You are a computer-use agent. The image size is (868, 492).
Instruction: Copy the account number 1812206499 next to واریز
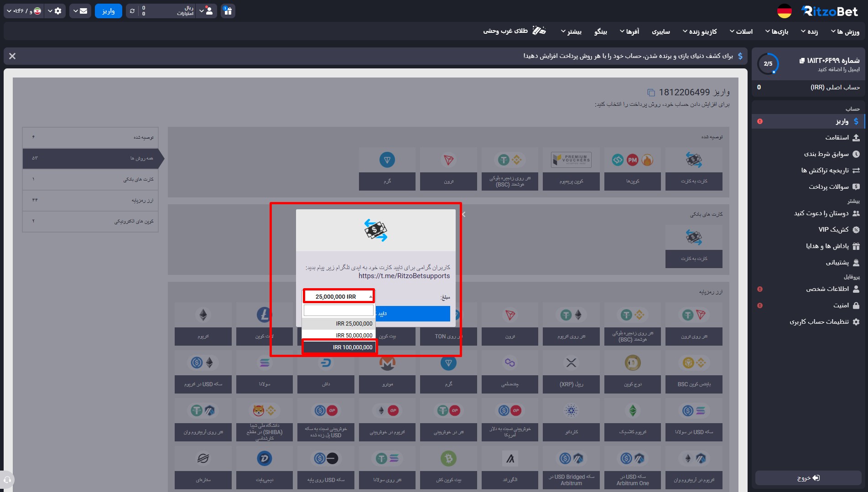pyautogui.click(x=651, y=93)
